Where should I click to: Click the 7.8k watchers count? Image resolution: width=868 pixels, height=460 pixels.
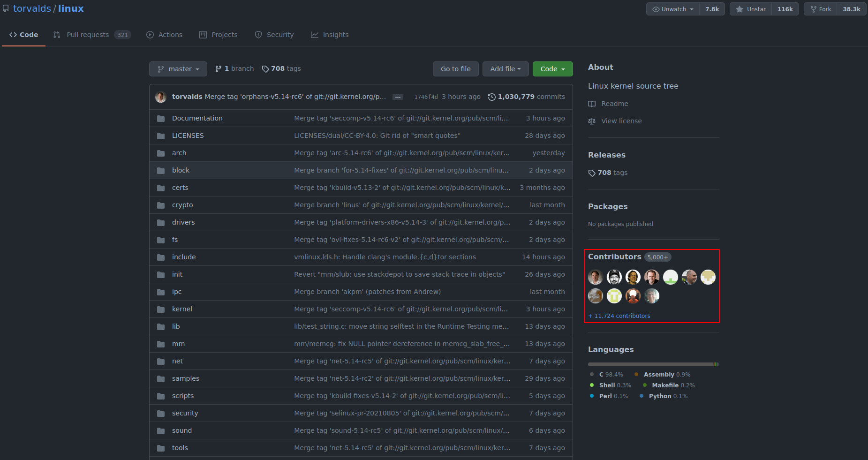pos(712,9)
